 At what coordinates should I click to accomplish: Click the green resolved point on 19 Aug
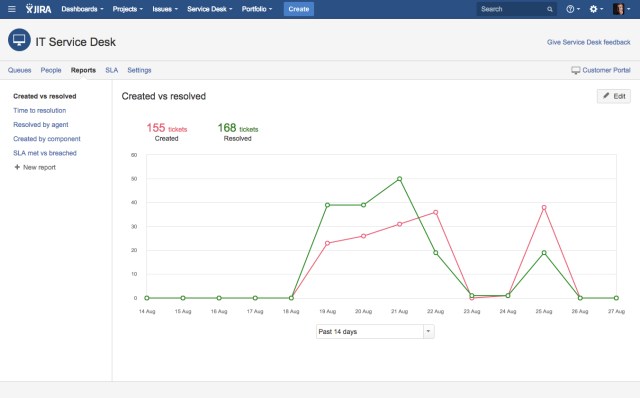pos(327,205)
